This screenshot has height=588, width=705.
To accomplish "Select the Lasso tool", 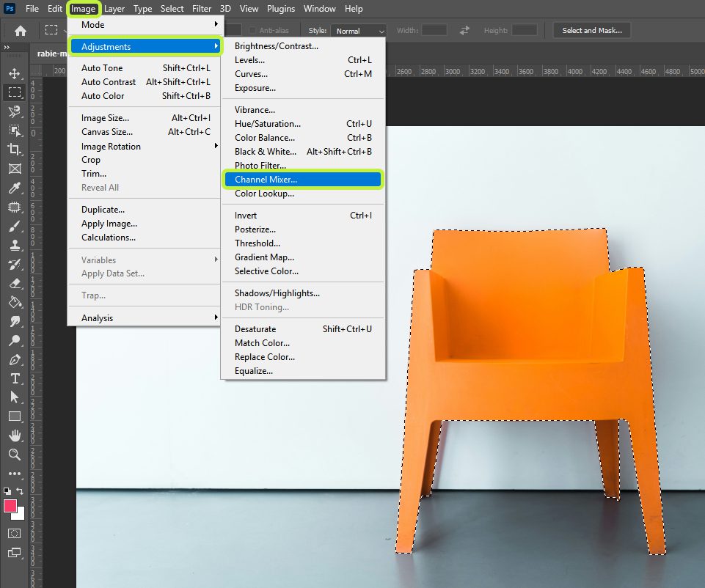I will pos(15,111).
